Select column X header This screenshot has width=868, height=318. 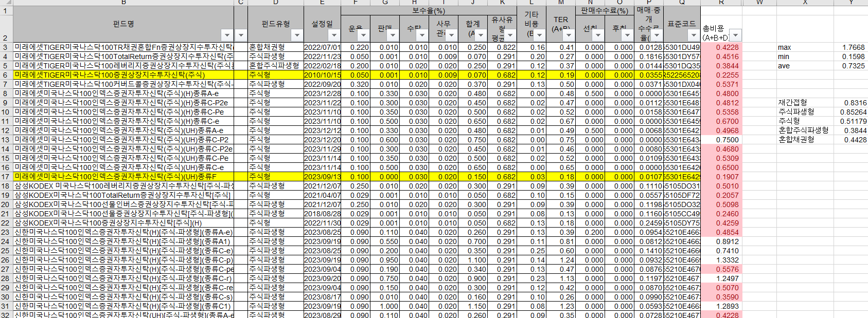(x=805, y=3)
